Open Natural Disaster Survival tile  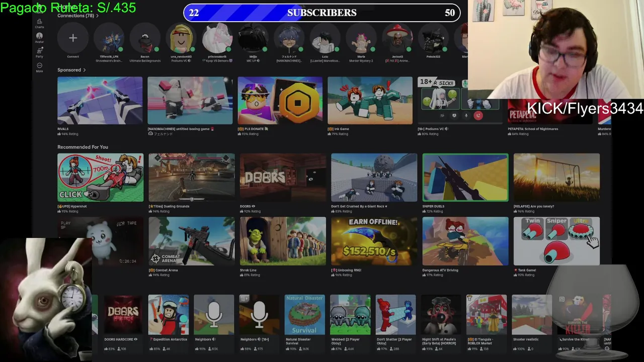[305, 315]
